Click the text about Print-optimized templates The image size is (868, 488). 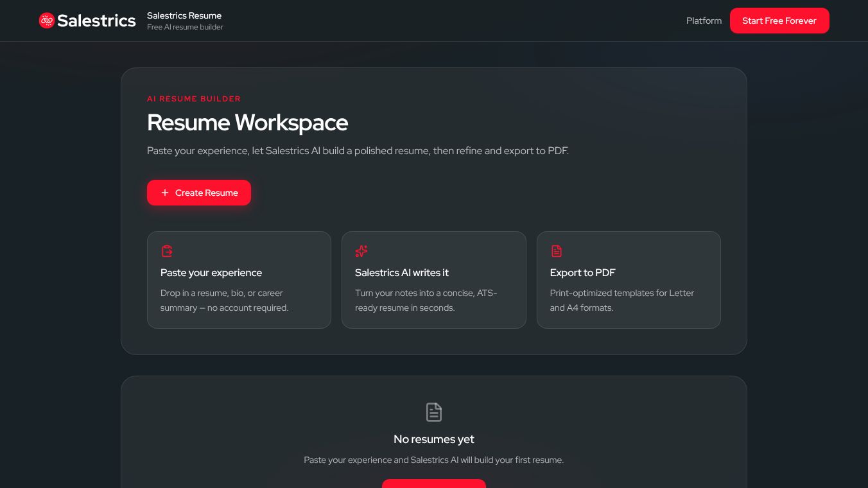tap(622, 300)
